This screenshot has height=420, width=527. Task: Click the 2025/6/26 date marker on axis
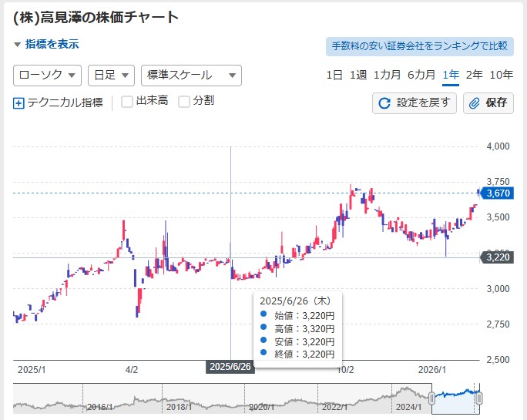[230, 367]
